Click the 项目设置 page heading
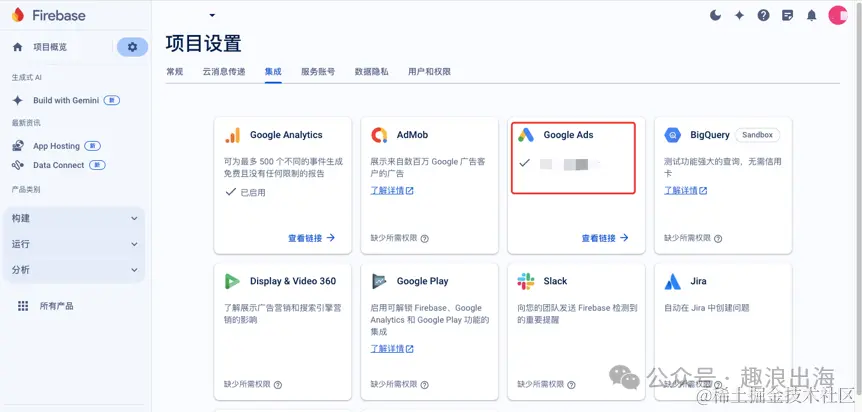The width and height of the screenshot is (862, 412). pyautogui.click(x=203, y=43)
